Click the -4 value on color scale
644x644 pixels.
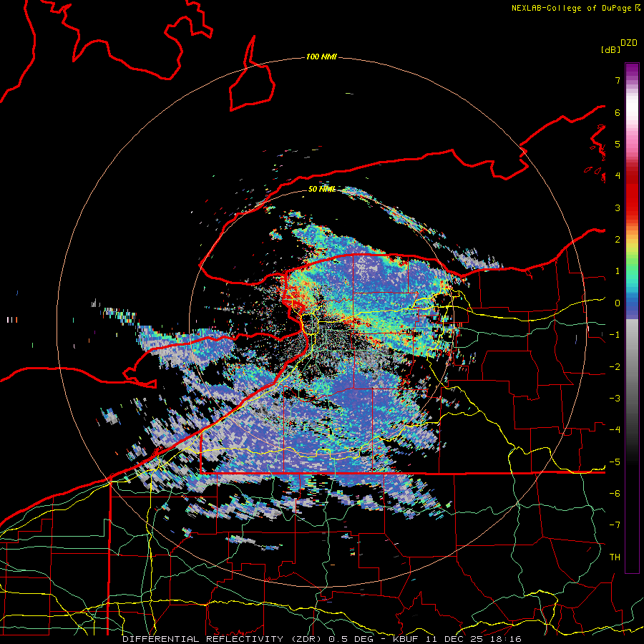(615, 430)
